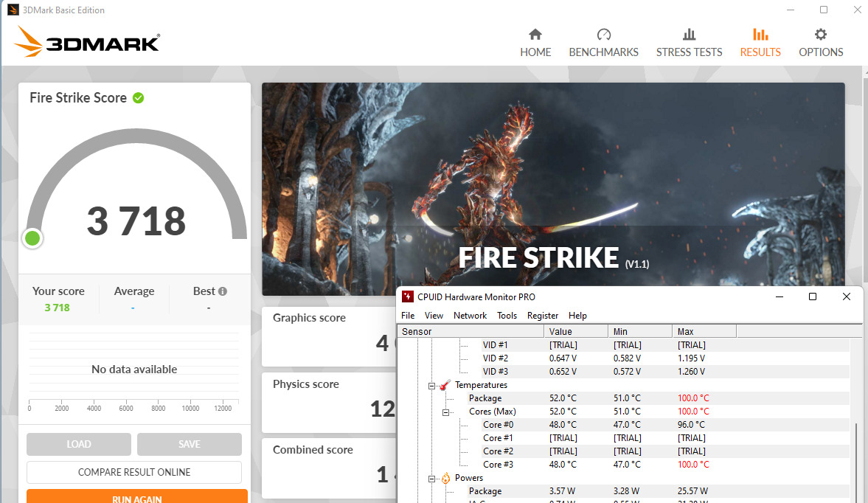Click the RUN AGAIN button

(136, 496)
